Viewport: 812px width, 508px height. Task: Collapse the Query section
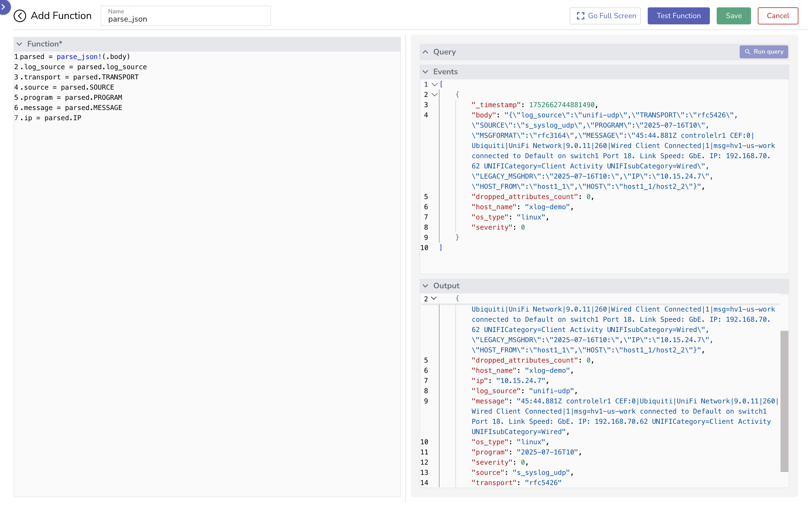pos(426,52)
